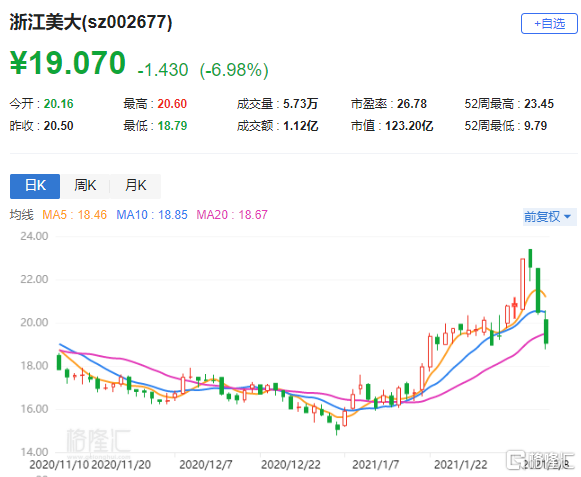The height and width of the screenshot is (477, 581).
Task: Click the 2020/12/7 date label
Action: coord(206,465)
